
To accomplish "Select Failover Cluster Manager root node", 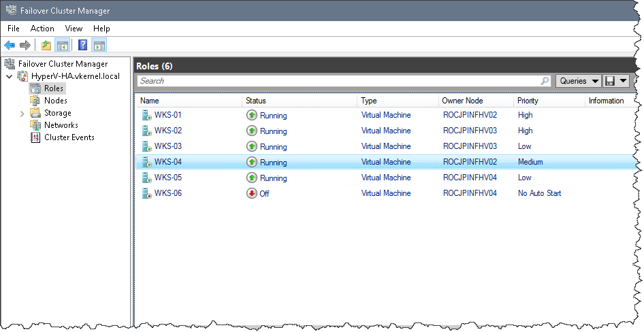I will tap(63, 63).
